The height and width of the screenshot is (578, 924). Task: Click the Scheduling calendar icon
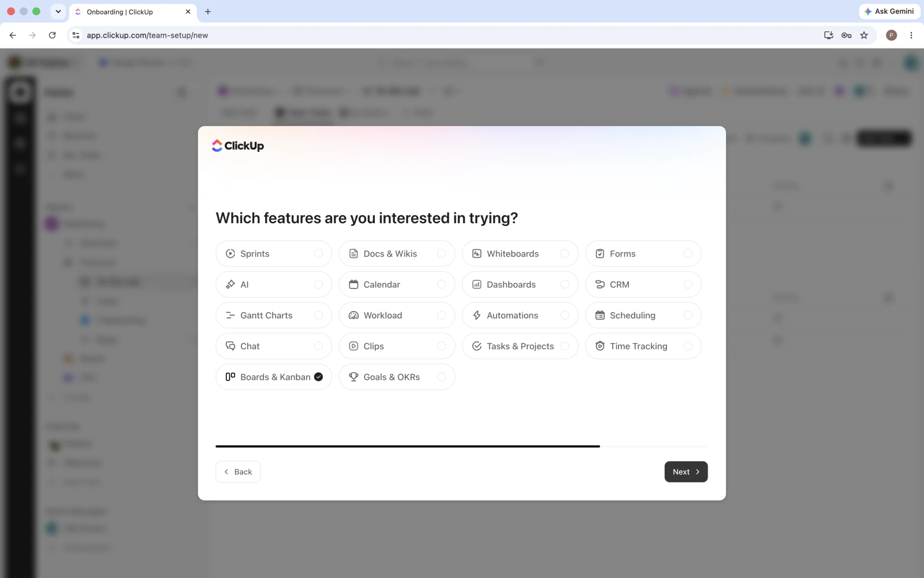[x=600, y=316]
